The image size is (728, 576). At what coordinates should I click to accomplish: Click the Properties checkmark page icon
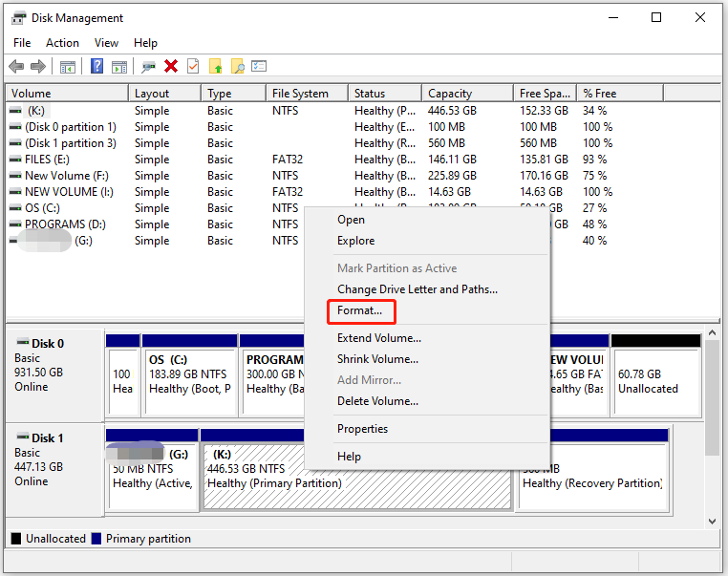[x=193, y=66]
